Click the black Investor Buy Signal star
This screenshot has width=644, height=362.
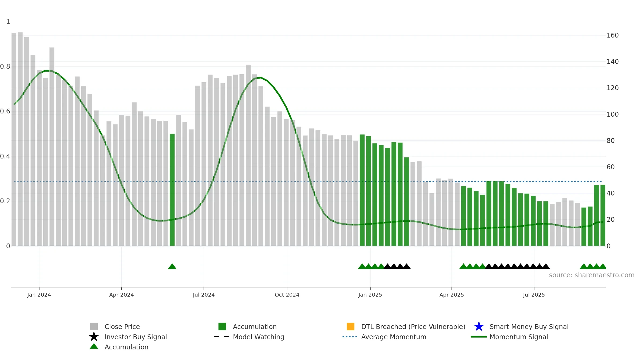(x=94, y=337)
